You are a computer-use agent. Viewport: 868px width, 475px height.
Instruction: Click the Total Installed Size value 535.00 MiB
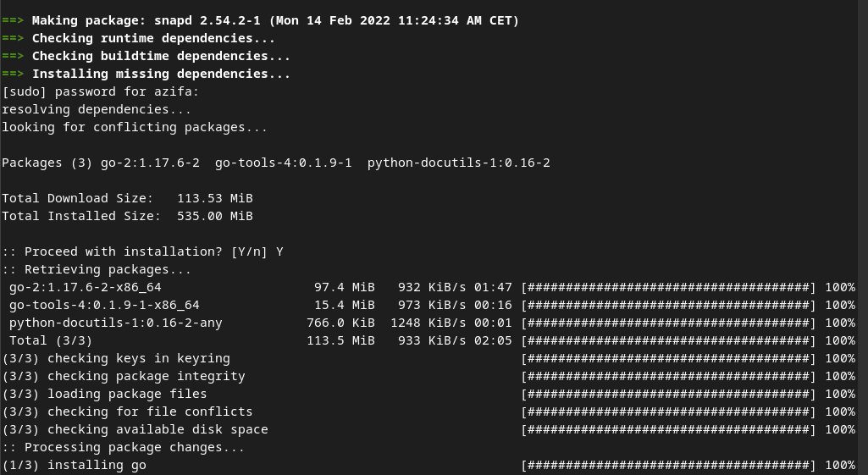pyautogui.click(x=215, y=216)
